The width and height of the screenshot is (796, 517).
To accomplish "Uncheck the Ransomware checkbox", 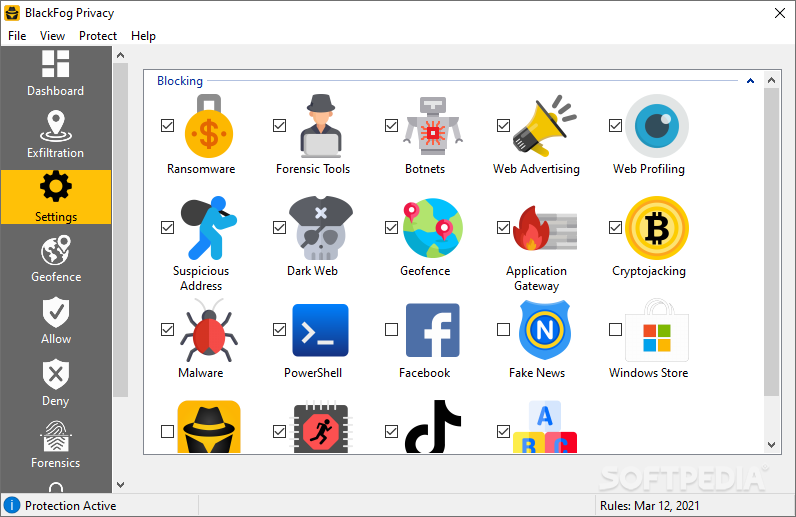I will point(168,125).
